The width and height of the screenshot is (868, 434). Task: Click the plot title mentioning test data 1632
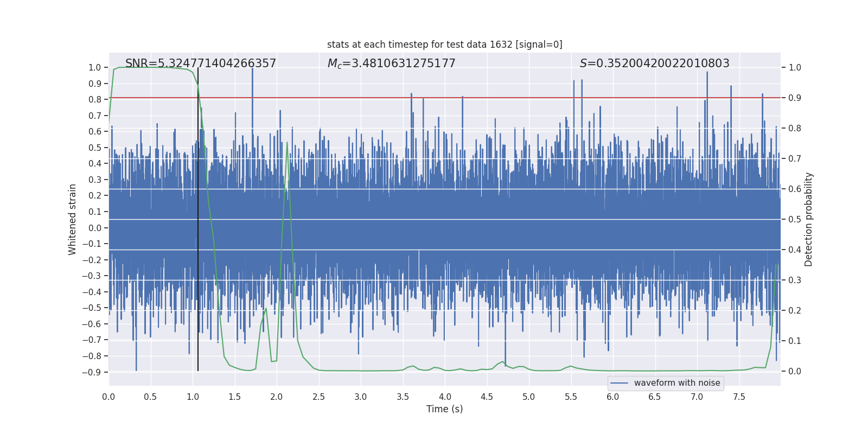tap(444, 44)
